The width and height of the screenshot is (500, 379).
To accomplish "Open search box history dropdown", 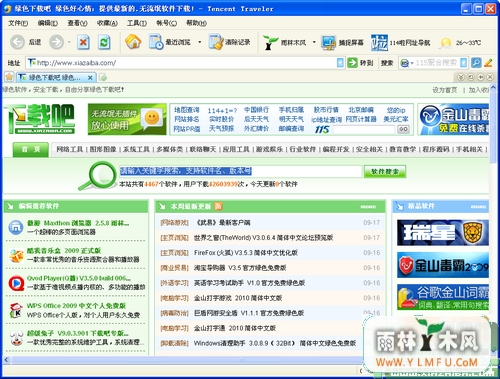I will 464,63.
